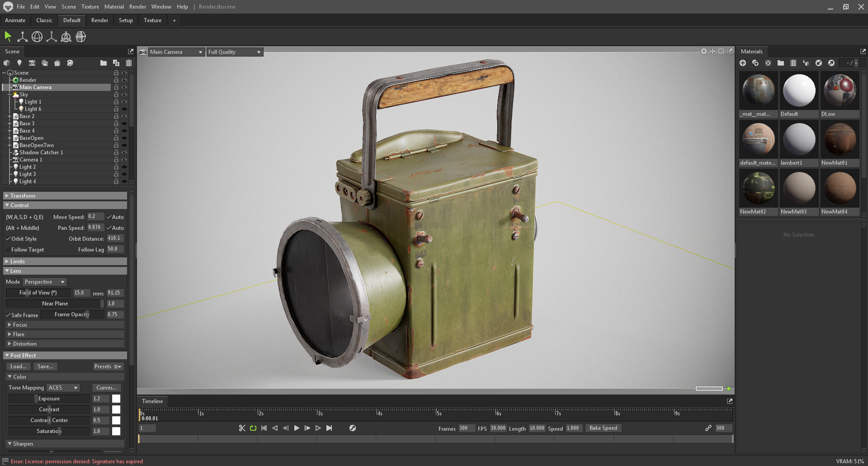Image resolution: width=868 pixels, height=466 pixels.
Task: Select the NewMat04 material thumbnail
Action: [840, 188]
